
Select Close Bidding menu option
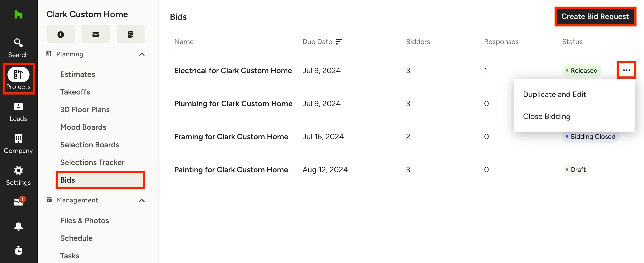[546, 117]
